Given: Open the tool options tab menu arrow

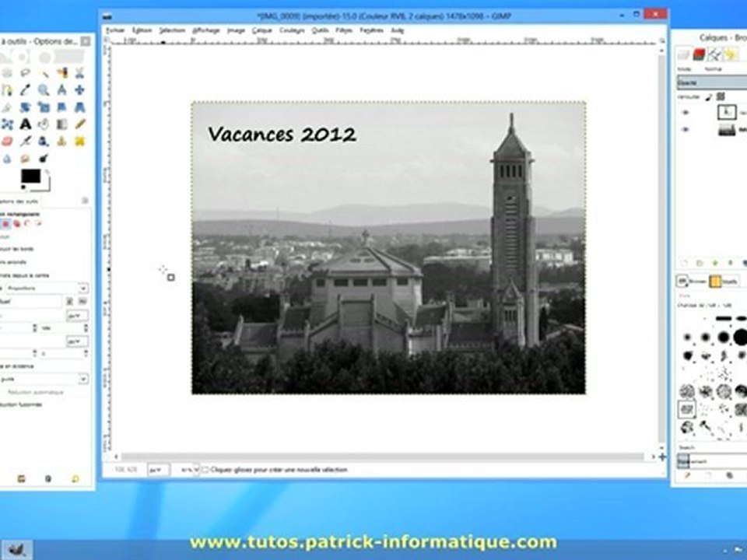Looking at the screenshot, I should [x=85, y=201].
